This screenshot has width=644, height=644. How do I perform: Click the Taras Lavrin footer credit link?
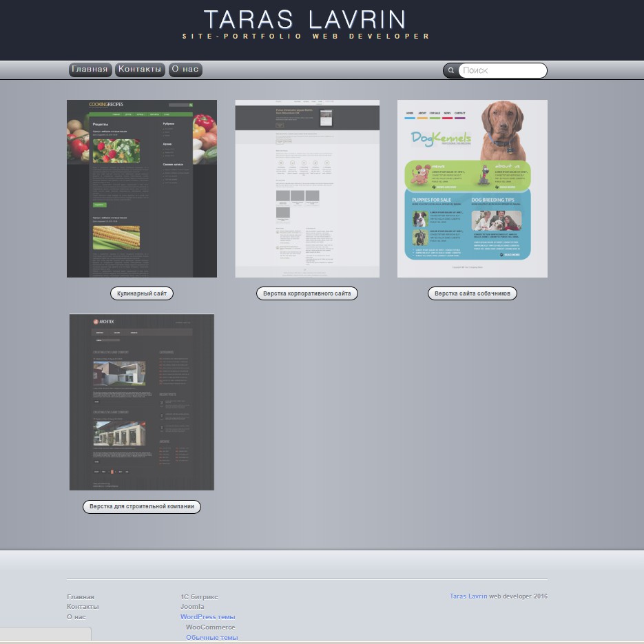[x=468, y=596]
